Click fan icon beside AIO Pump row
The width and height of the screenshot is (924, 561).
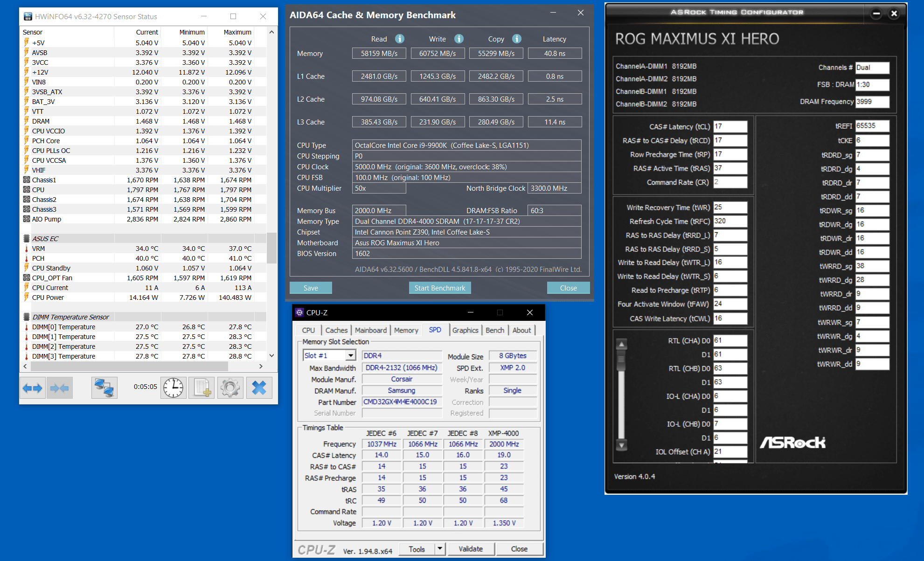tap(27, 219)
